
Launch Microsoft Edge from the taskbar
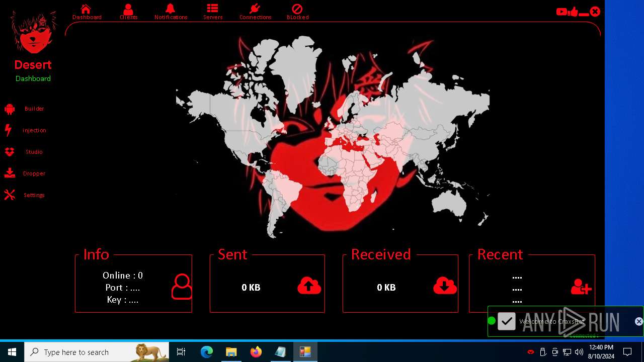tap(207, 352)
